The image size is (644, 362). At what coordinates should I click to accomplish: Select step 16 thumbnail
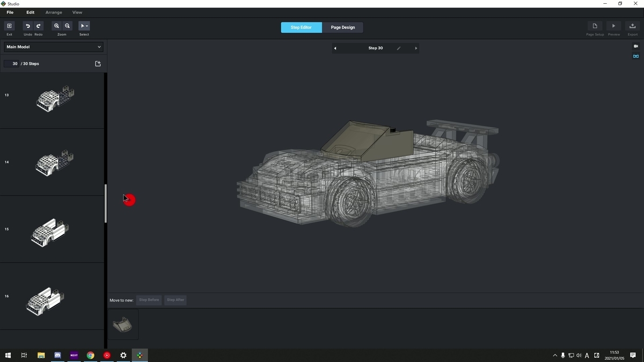coord(52,296)
